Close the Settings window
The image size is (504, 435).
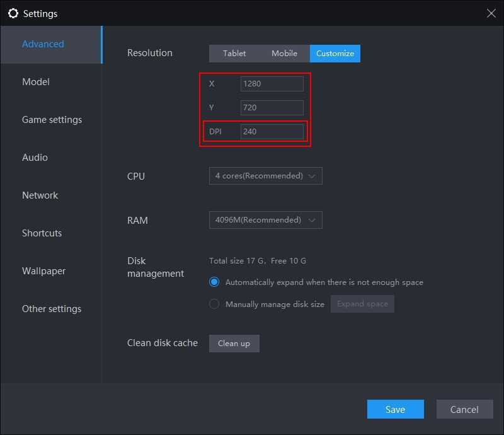coord(491,13)
